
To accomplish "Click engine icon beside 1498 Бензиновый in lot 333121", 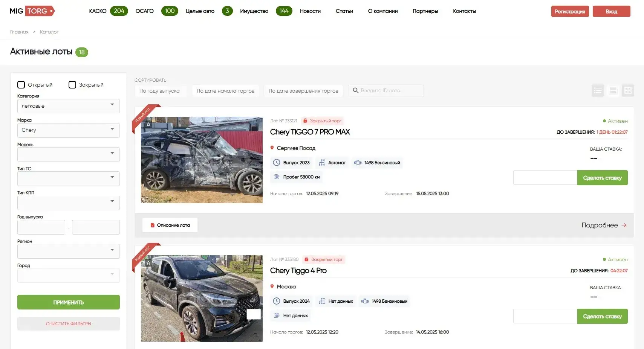I will point(358,163).
